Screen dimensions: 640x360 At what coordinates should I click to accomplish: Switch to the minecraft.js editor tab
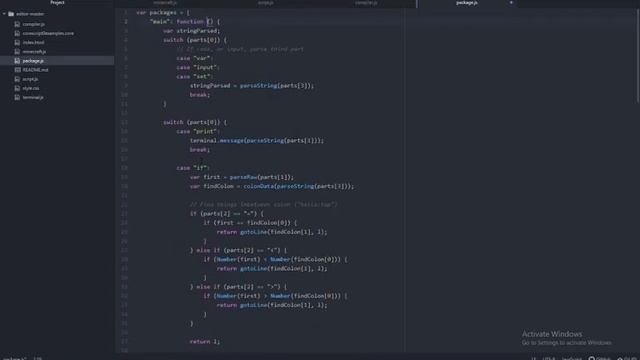pos(165,3)
